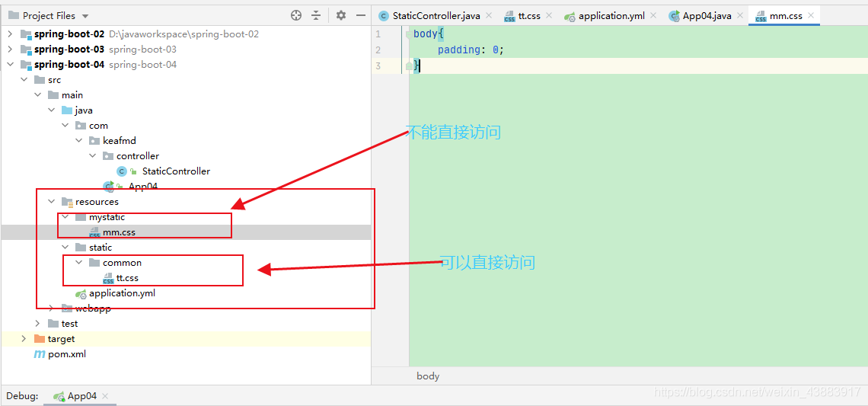
Task: Select mm.css file in the tree
Action: [119, 232]
